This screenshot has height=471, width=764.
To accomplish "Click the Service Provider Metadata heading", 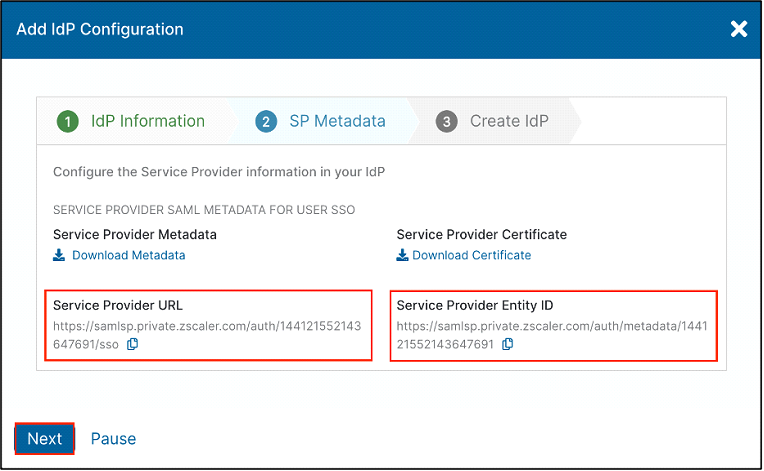I will click(135, 234).
